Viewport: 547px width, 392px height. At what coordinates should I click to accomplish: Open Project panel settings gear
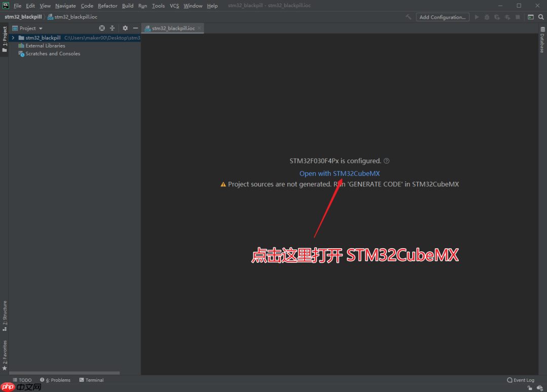click(125, 28)
